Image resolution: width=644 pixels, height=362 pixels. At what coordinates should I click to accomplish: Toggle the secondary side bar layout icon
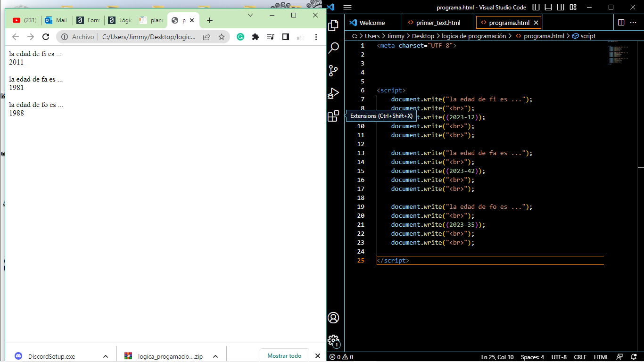561,7
